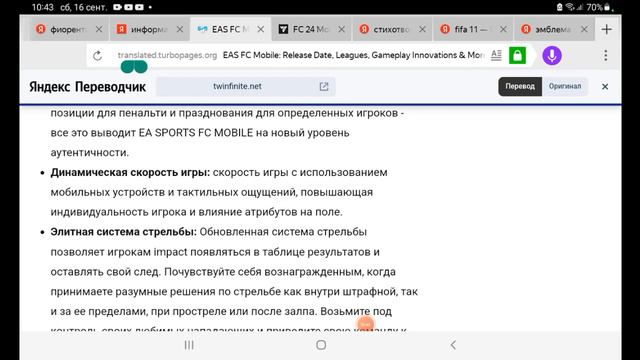Open the Яндекс Переводчик logo link
The width and height of the screenshot is (640, 360).
[x=87, y=87]
